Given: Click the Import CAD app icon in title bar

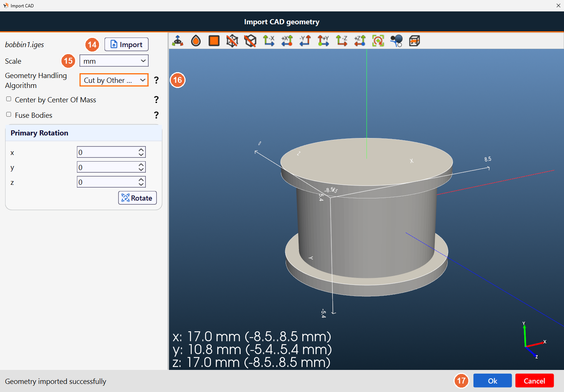Looking at the screenshot, I should click(x=6, y=6).
